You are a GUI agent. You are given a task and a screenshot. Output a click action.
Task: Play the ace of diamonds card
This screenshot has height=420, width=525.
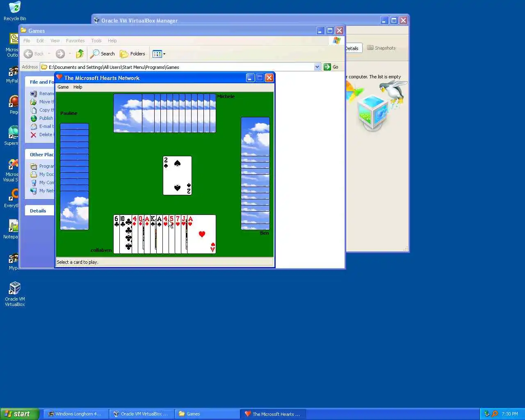(147, 234)
